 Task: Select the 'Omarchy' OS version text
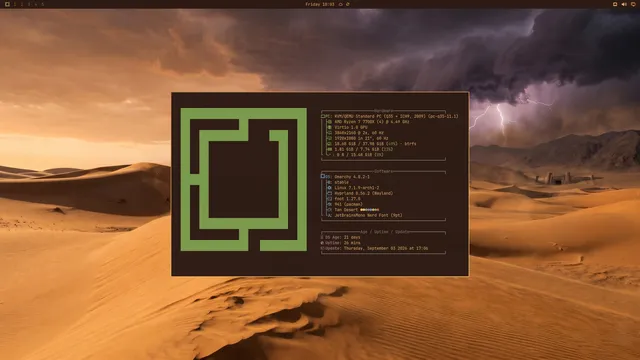(x=352, y=177)
